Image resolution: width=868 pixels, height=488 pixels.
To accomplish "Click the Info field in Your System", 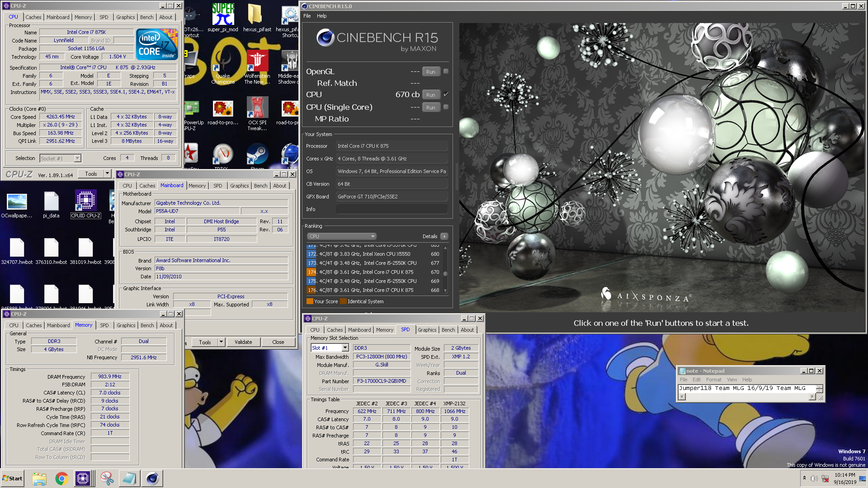I will (392, 209).
